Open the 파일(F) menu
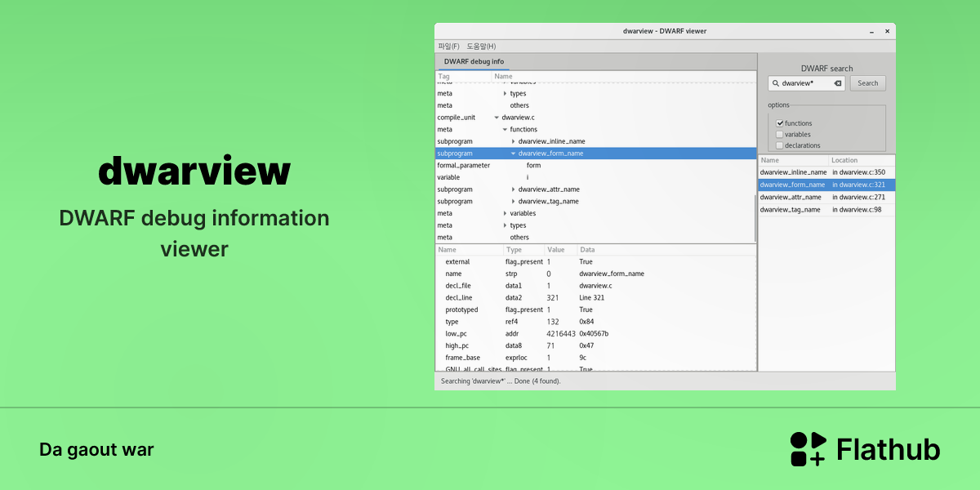This screenshot has height=490, width=980. click(448, 46)
